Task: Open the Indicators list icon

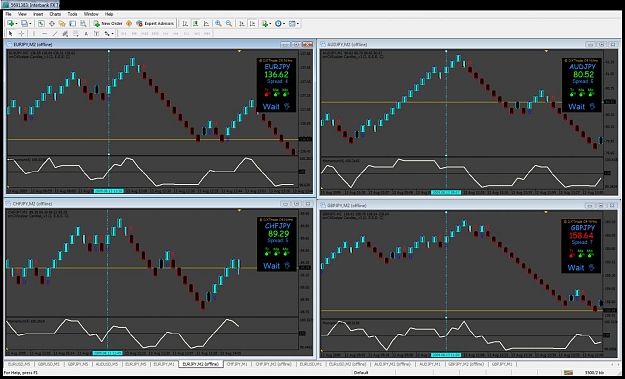Action: pyautogui.click(x=265, y=24)
